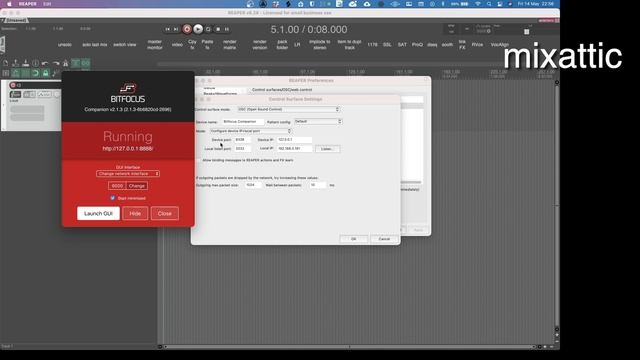
Task: Toggle the transport repeat loop button
Action: (x=208, y=29)
